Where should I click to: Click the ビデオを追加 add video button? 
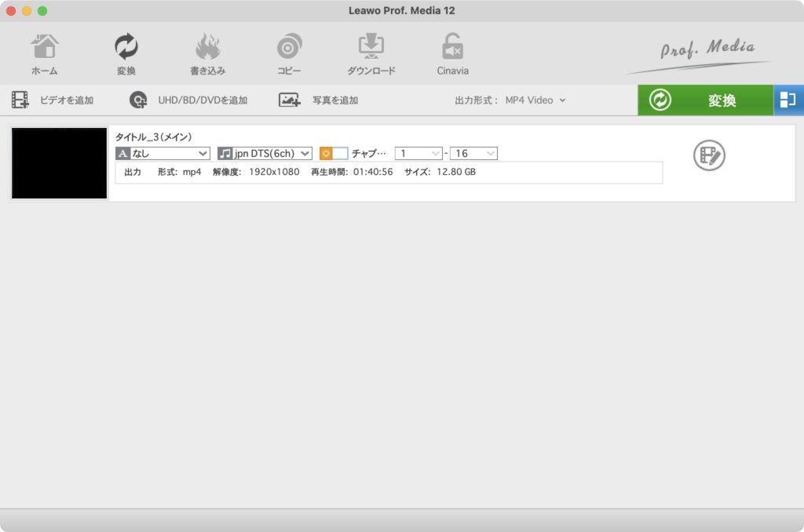(x=53, y=100)
